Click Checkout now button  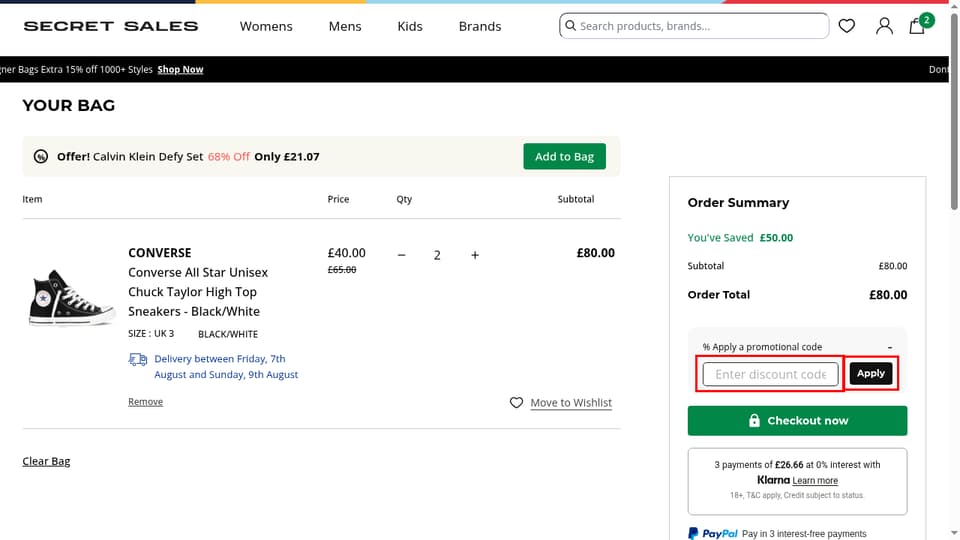(x=797, y=421)
